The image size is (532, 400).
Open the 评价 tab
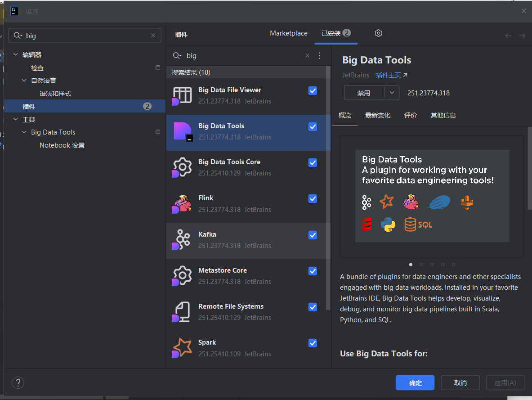410,116
